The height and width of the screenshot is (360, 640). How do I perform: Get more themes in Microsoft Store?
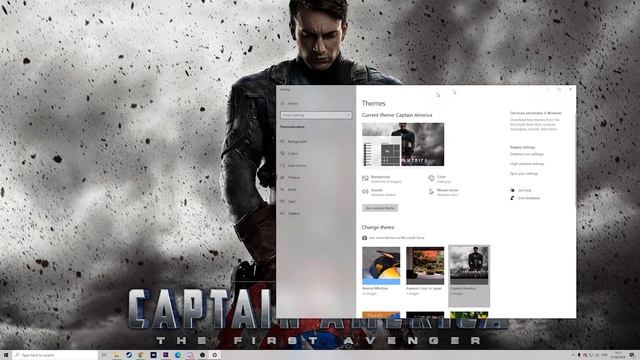[x=393, y=238]
